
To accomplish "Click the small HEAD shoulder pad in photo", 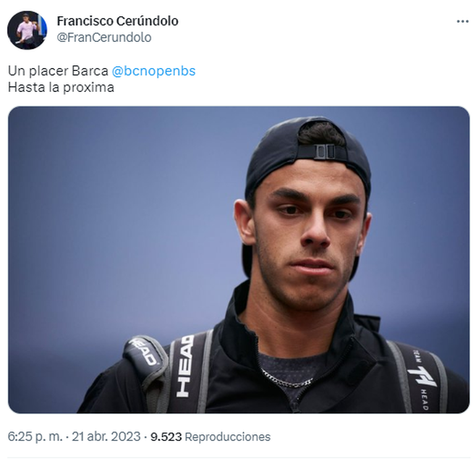I will [145, 352].
